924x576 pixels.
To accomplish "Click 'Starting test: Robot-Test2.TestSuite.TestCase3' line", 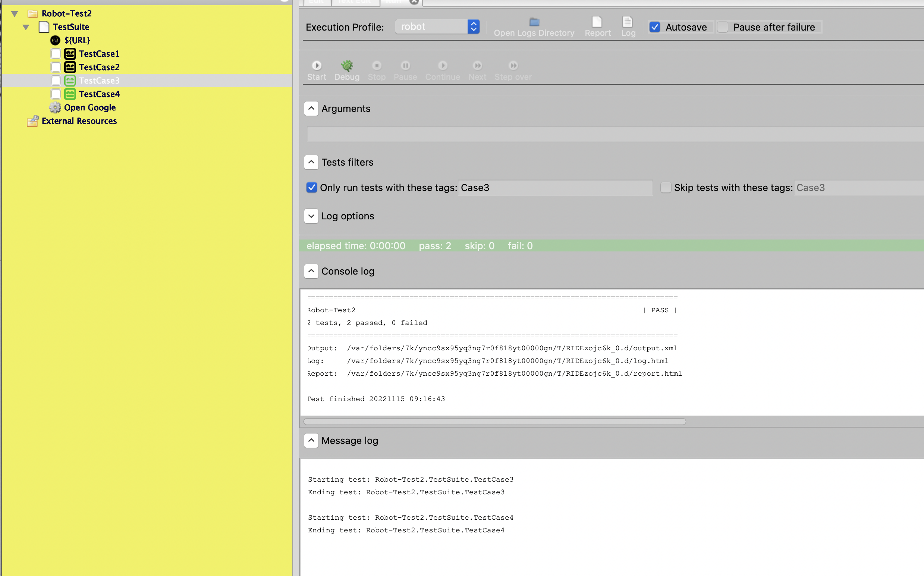I will click(411, 480).
